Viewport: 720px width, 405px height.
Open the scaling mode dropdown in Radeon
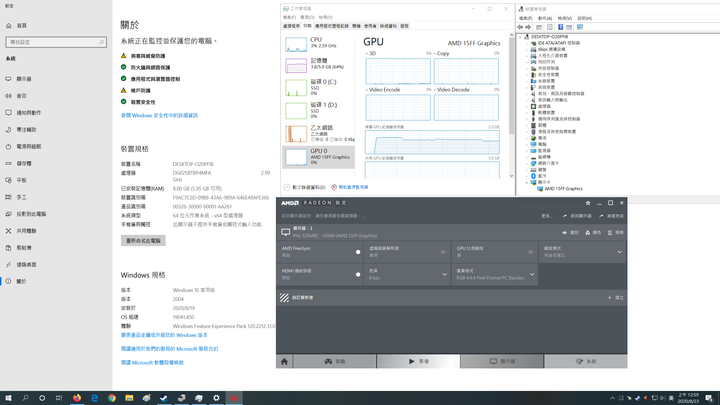pos(619,252)
